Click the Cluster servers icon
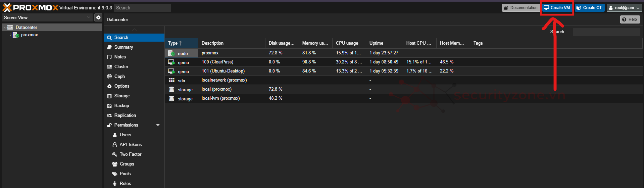Image resolution: width=644 pixels, height=188 pixels. pos(109,67)
